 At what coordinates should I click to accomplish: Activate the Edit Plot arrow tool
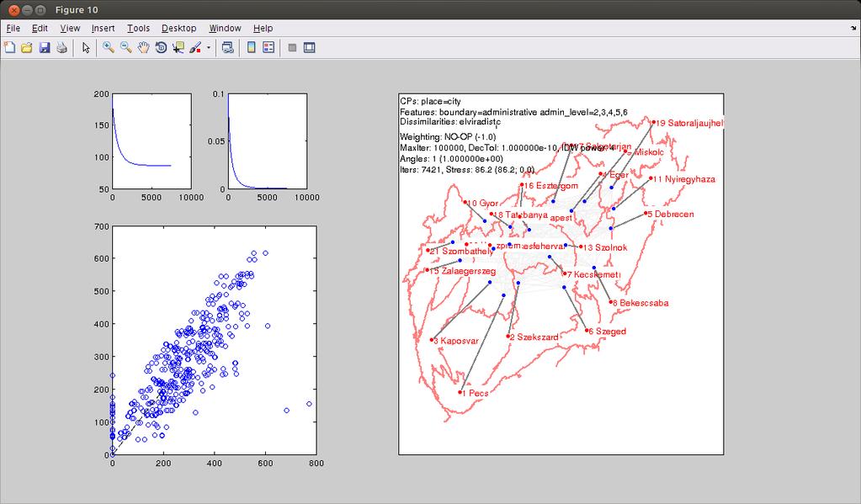(x=86, y=48)
